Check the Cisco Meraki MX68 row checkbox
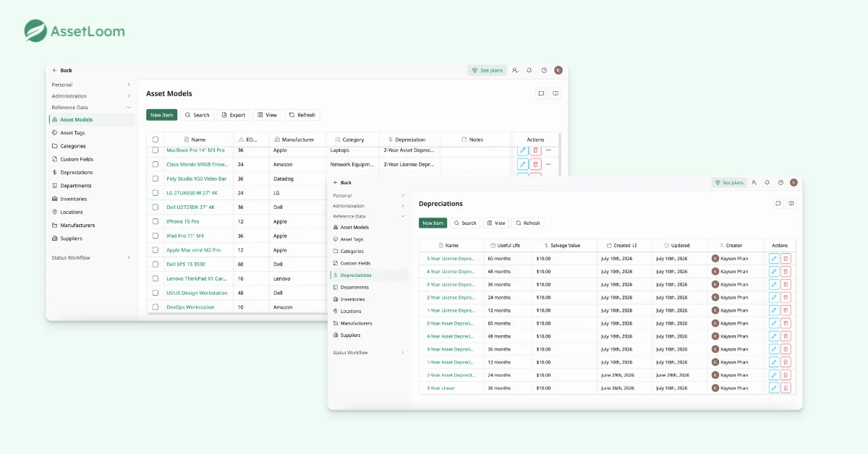This screenshot has width=868, height=454. [x=156, y=164]
